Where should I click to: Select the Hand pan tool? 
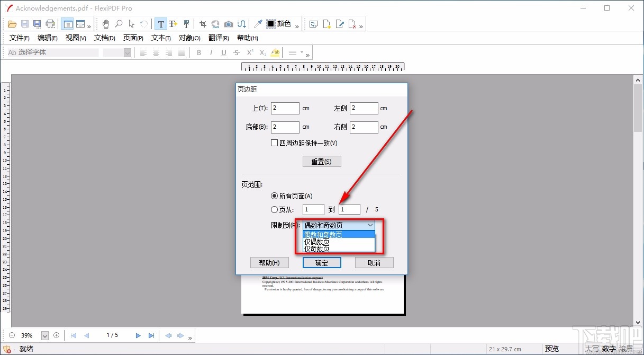[106, 24]
